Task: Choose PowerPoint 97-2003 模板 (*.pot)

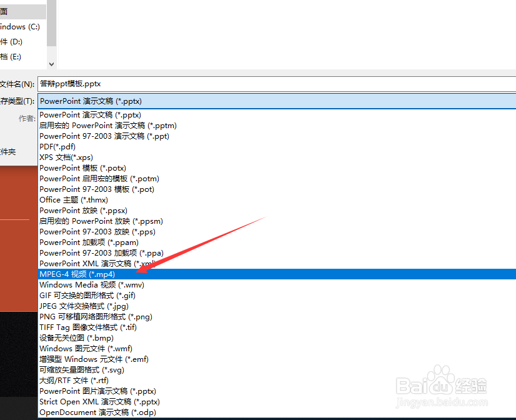Action: (x=277, y=189)
